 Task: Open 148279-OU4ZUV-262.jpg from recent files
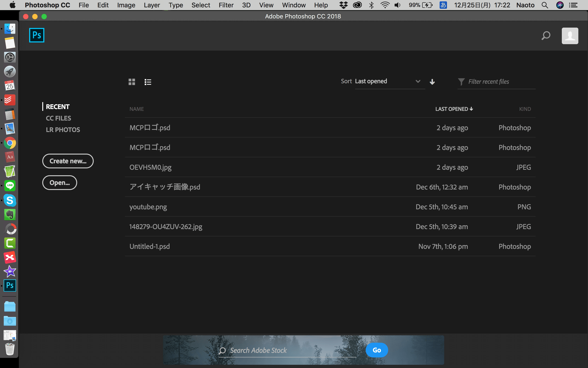[x=330, y=227]
